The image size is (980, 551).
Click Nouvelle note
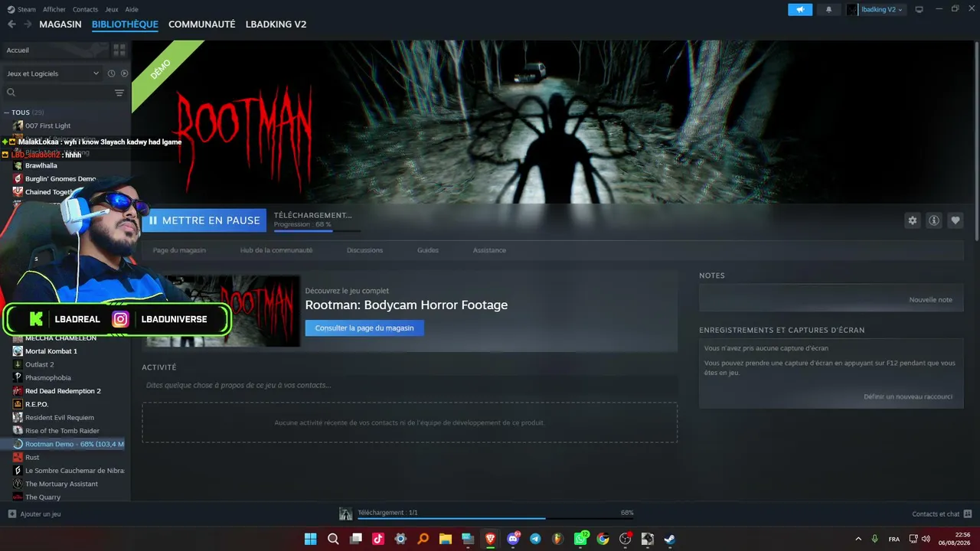930,300
